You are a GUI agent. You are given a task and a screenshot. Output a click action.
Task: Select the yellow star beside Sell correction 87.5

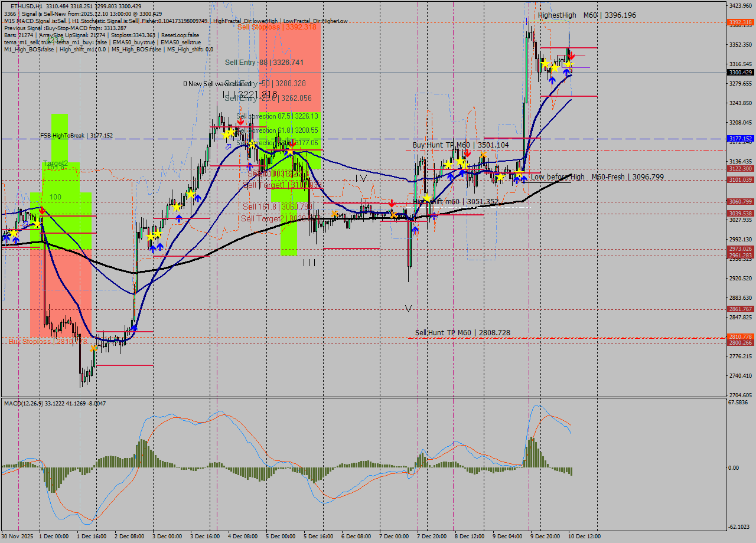click(x=229, y=133)
